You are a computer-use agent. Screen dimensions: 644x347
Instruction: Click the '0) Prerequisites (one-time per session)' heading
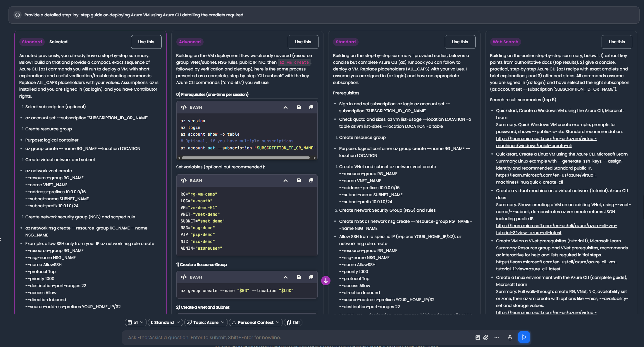[212, 94]
